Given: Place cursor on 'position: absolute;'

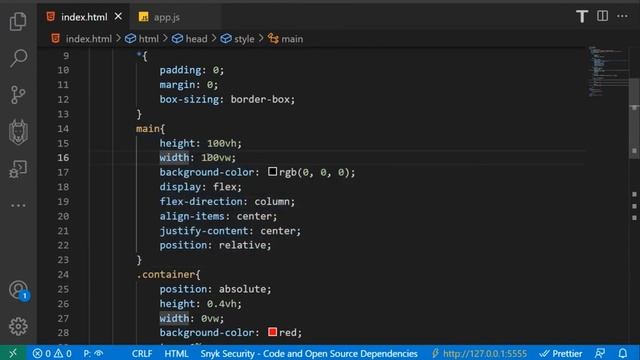Looking at the screenshot, I should click(x=215, y=289).
